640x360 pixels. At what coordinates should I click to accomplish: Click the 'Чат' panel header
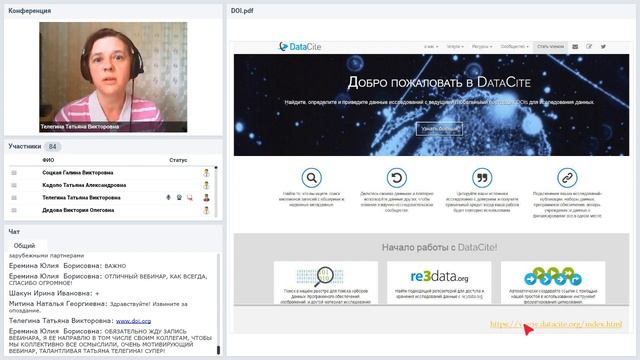click(14, 231)
